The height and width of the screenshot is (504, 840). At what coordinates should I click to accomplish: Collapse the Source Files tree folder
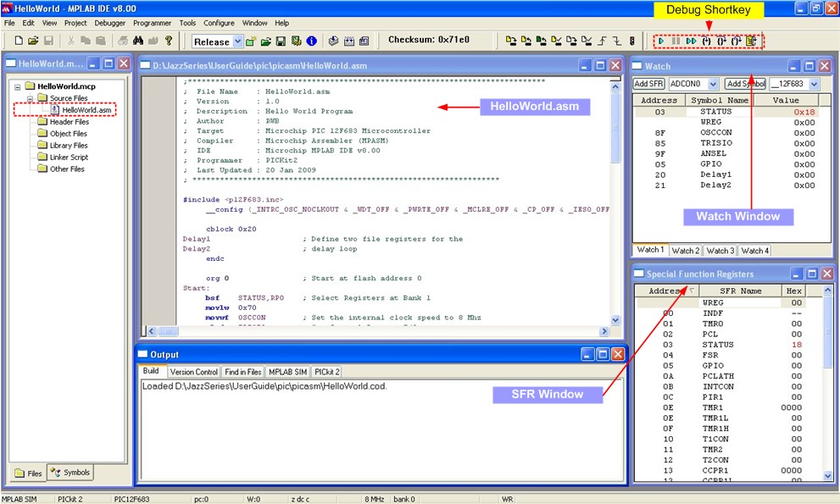(x=30, y=98)
